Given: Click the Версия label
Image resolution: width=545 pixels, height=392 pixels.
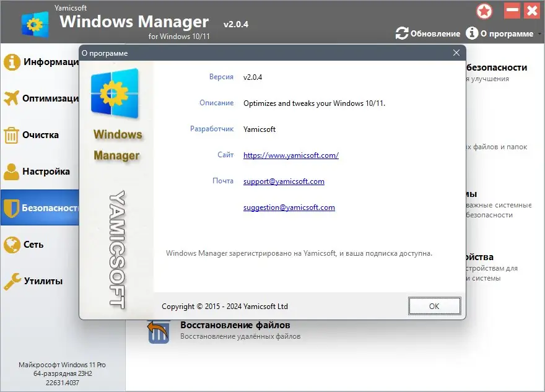Looking at the screenshot, I should coord(221,77).
